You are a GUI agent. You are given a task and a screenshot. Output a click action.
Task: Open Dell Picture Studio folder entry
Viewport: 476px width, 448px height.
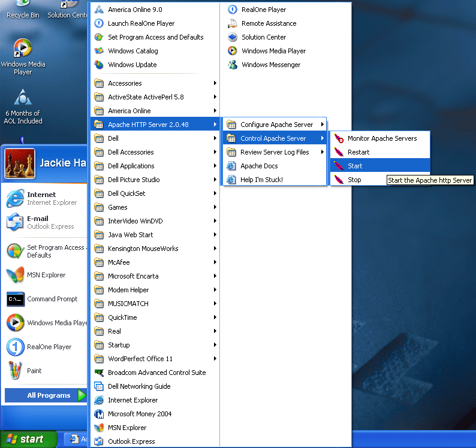(x=155, y=180)
